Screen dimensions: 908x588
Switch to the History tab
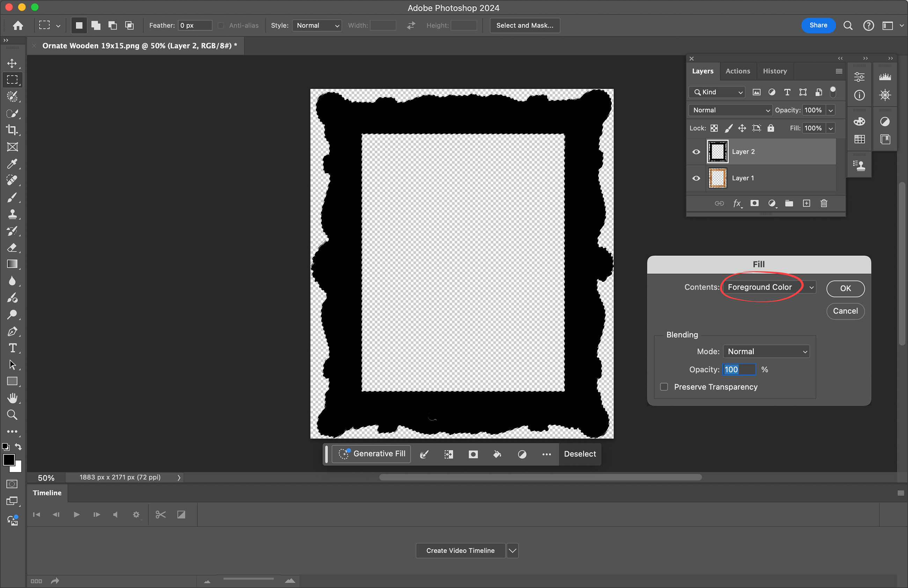point(775,71)
